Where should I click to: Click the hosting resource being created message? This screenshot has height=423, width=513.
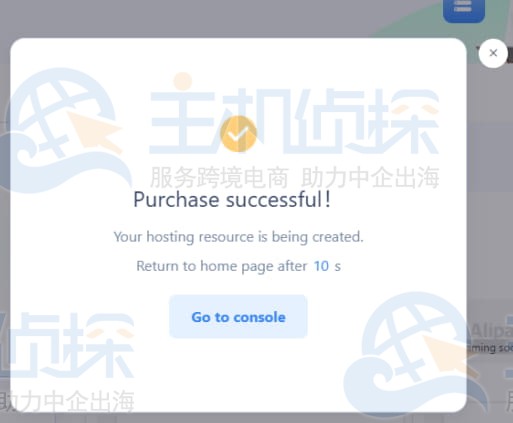tap(238, 237)
